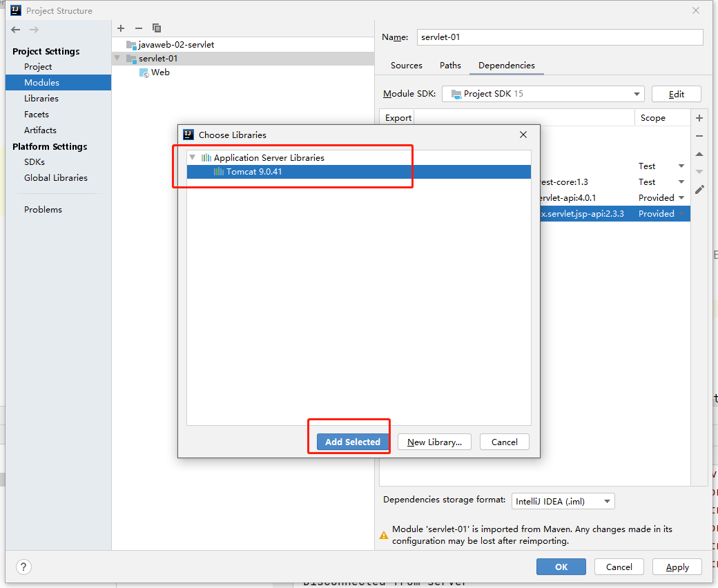The width and height of the screenshot is (718, 588).
Task: Click the Edit button next to Module SDK
Action: point(676,94)
